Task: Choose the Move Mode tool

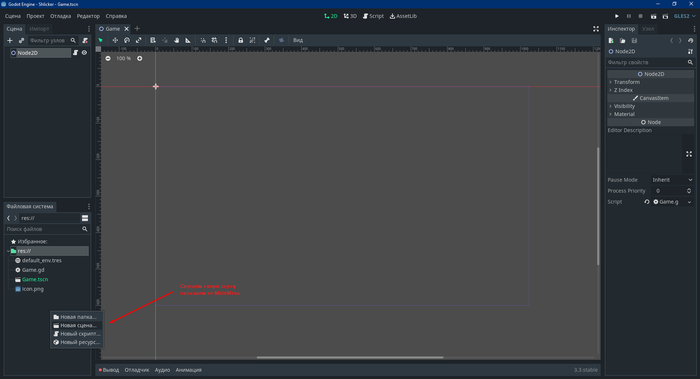Action: pyautogui.click(x=115, y=40)
